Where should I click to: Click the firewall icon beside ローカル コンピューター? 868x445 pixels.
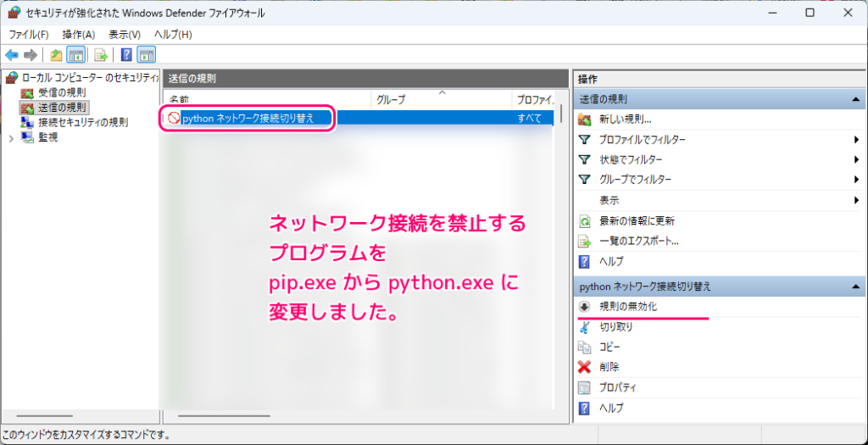(12, 78)
